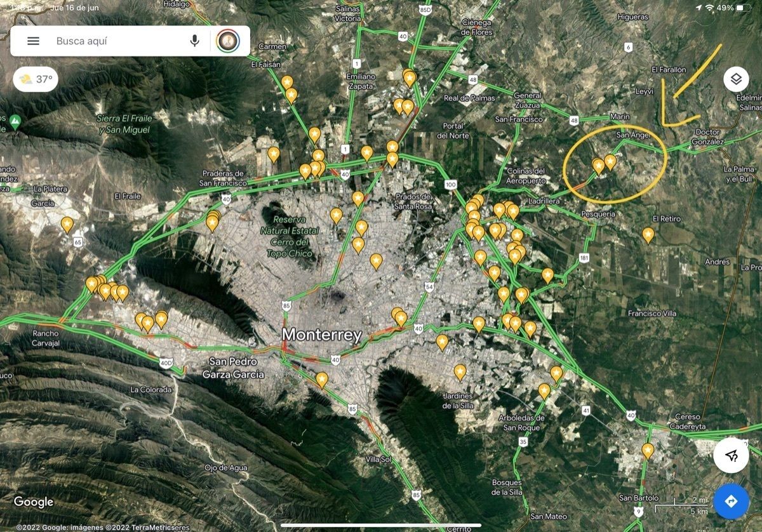Tap the Sierra El Fraile park marker
This screenshot has height=532, width=762.
click(15, 120)
